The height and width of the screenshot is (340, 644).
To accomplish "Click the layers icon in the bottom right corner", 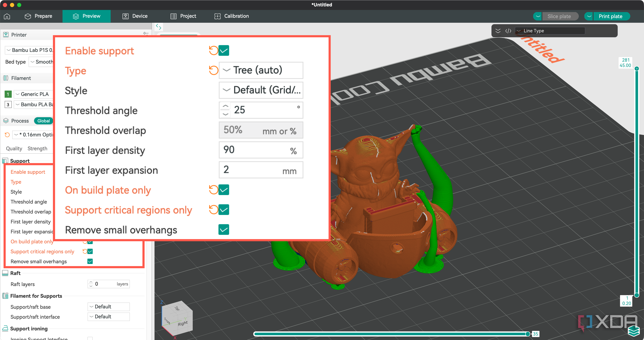I will point(634,331).
